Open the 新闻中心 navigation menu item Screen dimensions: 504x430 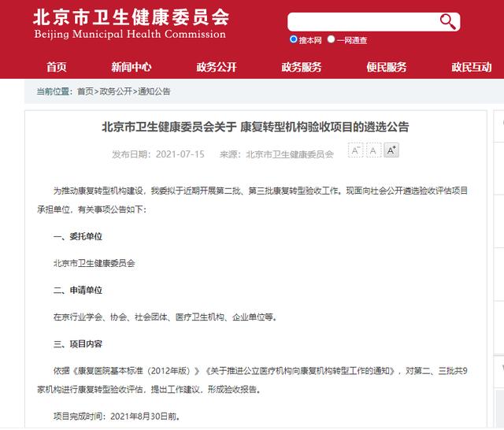(132, 67)
